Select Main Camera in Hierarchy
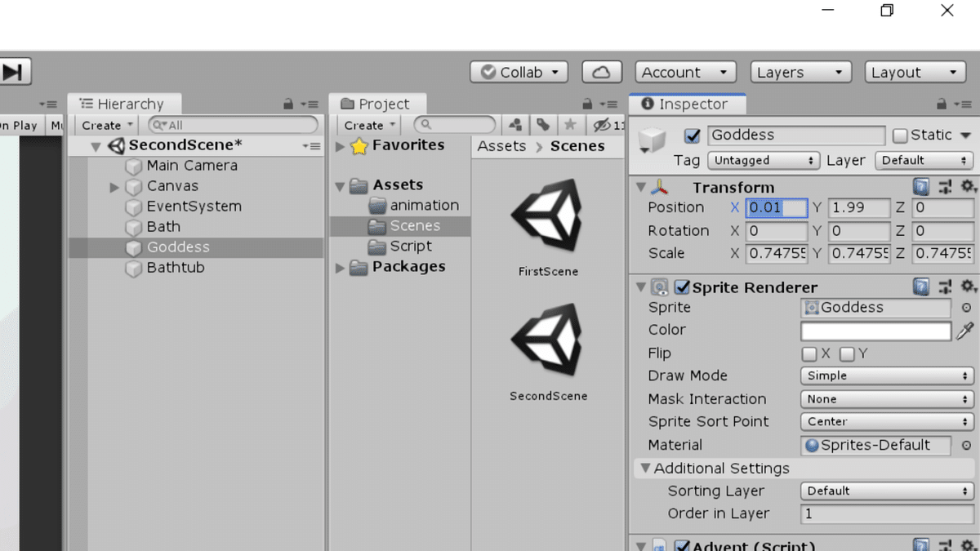The width and height of the screenshot is (980, 551). (x=192, y=166)
